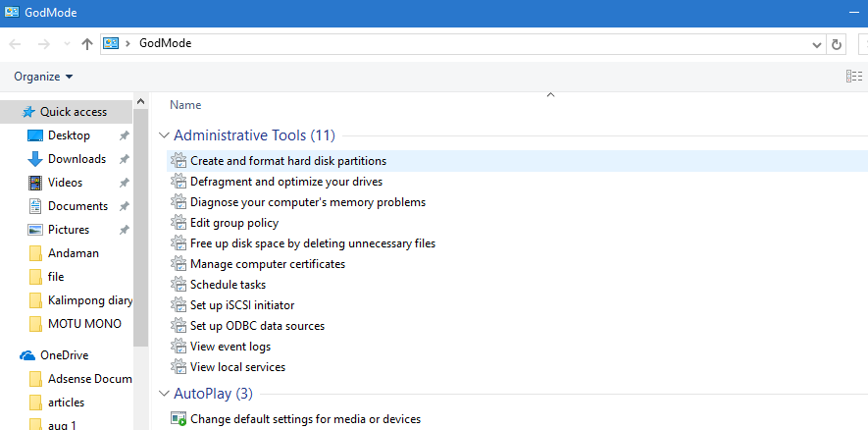Click pin icon next to Pictures

click(x=125, y=230)
